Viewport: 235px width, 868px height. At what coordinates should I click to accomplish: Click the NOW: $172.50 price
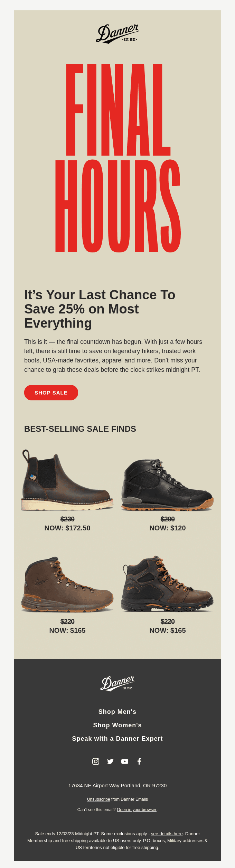67,528
